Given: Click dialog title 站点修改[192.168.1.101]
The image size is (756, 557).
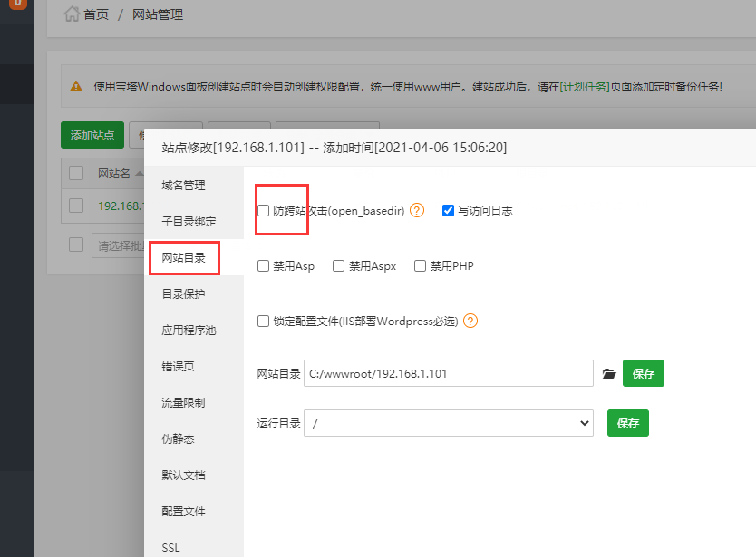Looking at the screenshot, I should [233, 148].
